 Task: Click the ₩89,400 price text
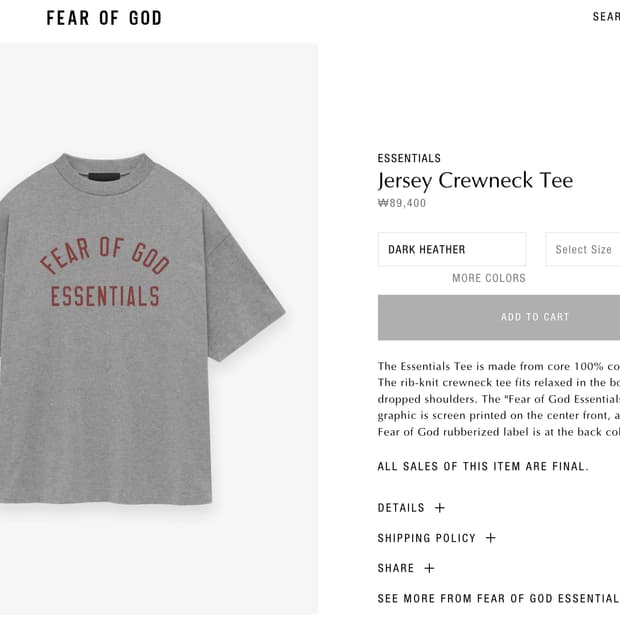(x=402, y=203)
